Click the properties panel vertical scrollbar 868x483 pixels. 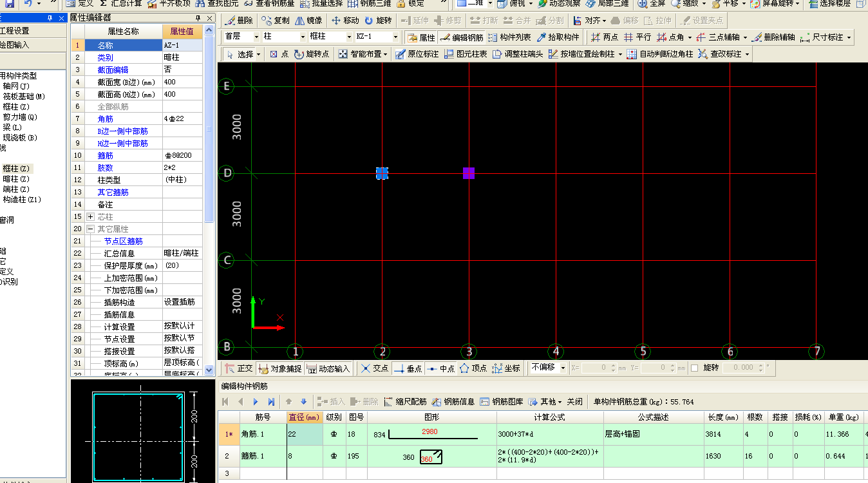209,200
